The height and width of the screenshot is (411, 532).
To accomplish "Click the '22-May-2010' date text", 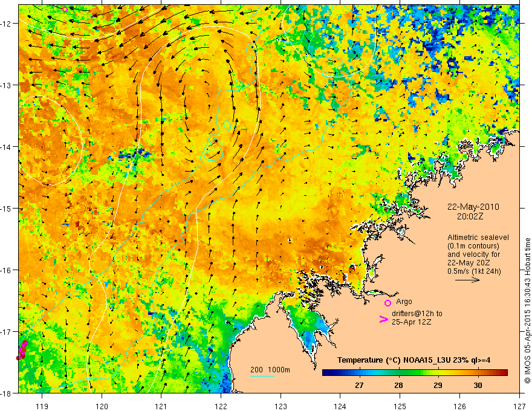I will [x=473, y=207].
